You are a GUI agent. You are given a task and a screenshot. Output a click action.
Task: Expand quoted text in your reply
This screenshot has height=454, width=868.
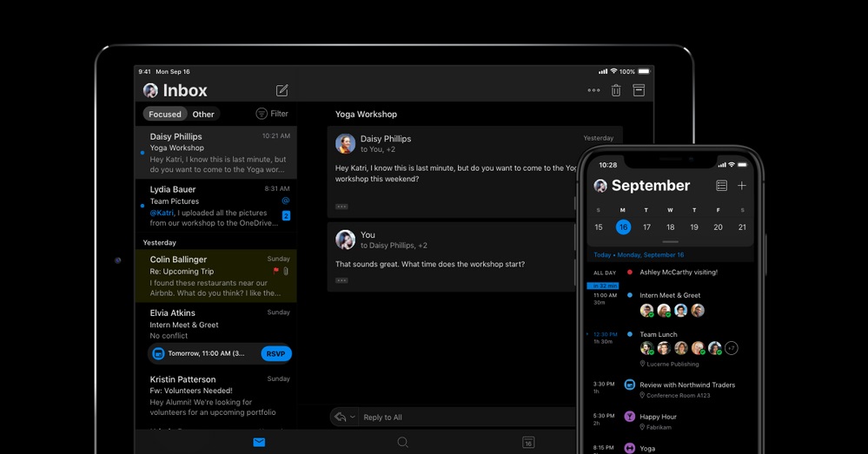(341, 280)
